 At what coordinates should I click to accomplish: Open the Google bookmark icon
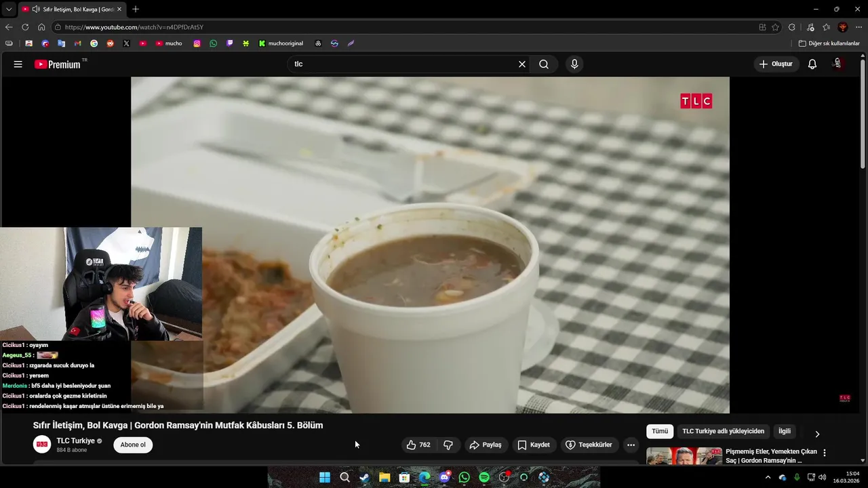[94, 43]
